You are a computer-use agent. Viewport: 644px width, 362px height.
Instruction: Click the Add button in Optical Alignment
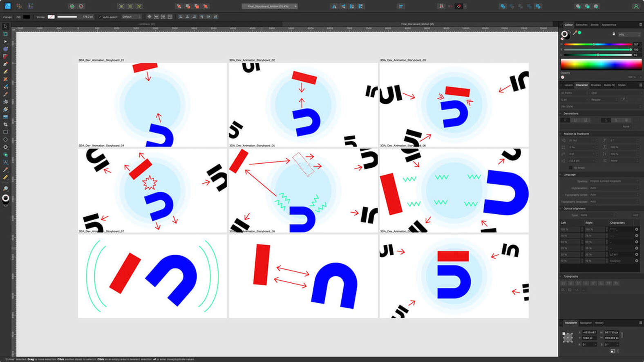(635, 215)
